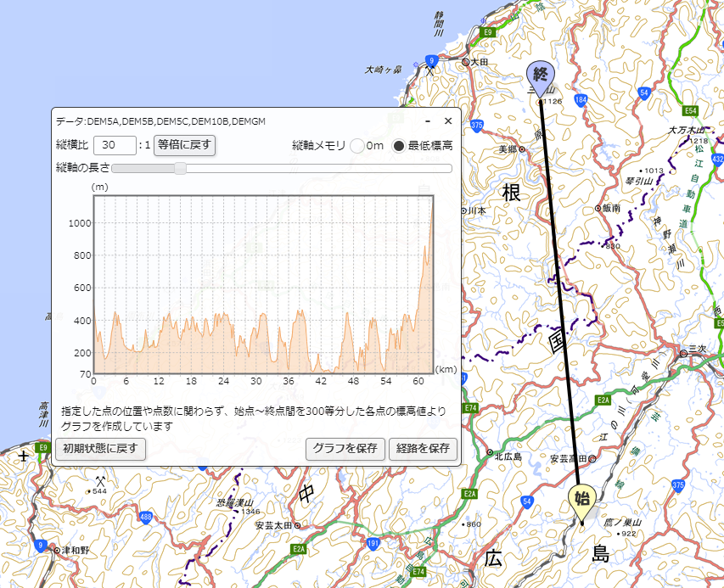Click the 終 end point marker pin
724x588 pixels.
(540, 76)
